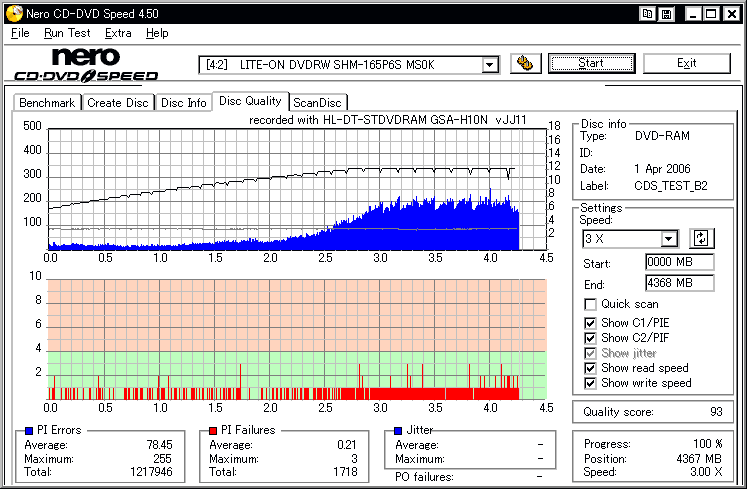Click the Progress value 100 %
This screenshot has width=747, height=489.
(707, 444)
